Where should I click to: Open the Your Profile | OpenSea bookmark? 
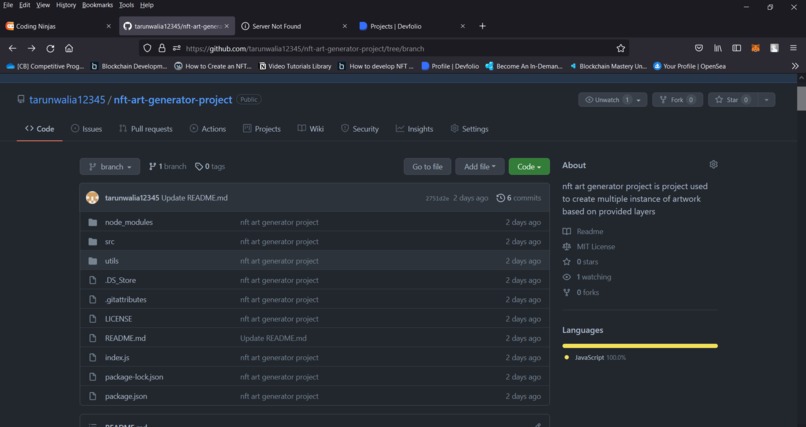(x=689, y=66)
